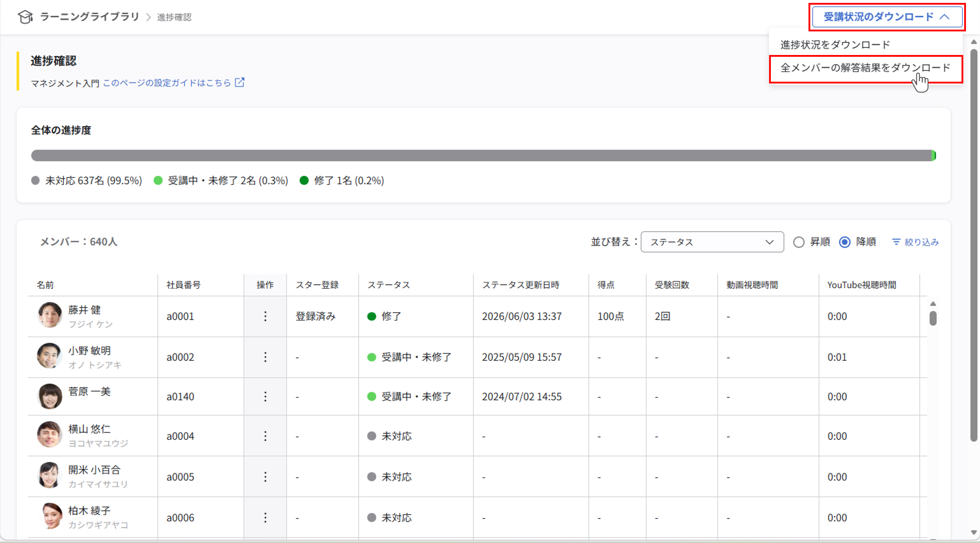The height and width of the screenshot is (543, 980).
Task: Click the 2回 attempts cell
Action: (662, 316)
